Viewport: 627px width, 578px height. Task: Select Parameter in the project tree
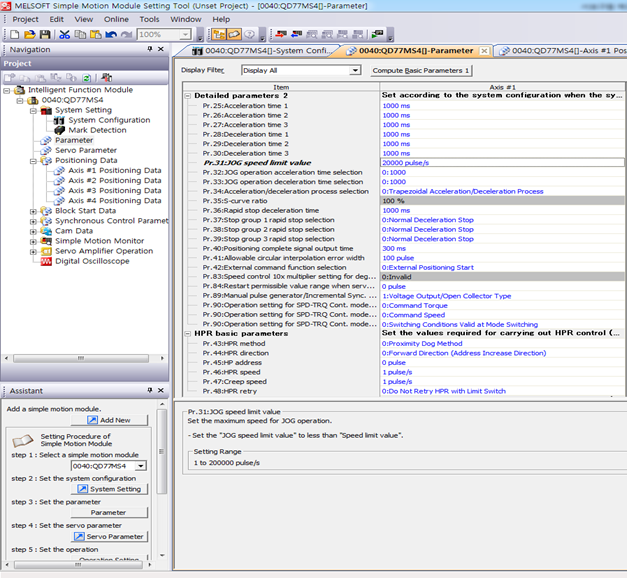(74, 140)
